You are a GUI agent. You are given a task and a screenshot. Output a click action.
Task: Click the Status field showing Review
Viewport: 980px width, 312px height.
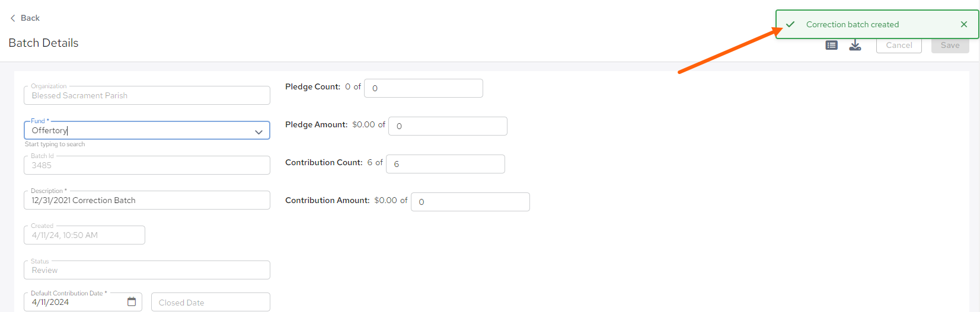[147, 270]
